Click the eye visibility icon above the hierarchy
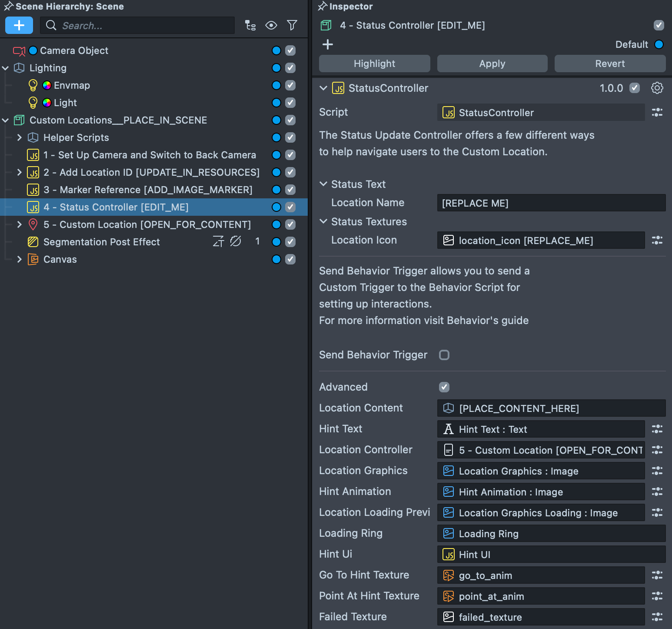This screenshot has width=672, height=629. [271, 25]
